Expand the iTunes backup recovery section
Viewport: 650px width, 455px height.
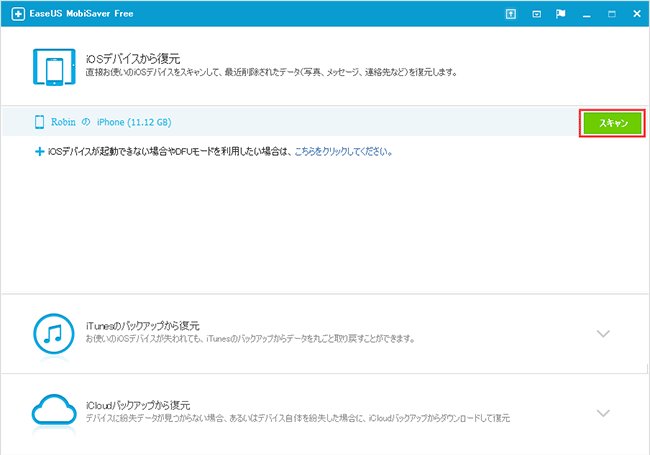603,333
